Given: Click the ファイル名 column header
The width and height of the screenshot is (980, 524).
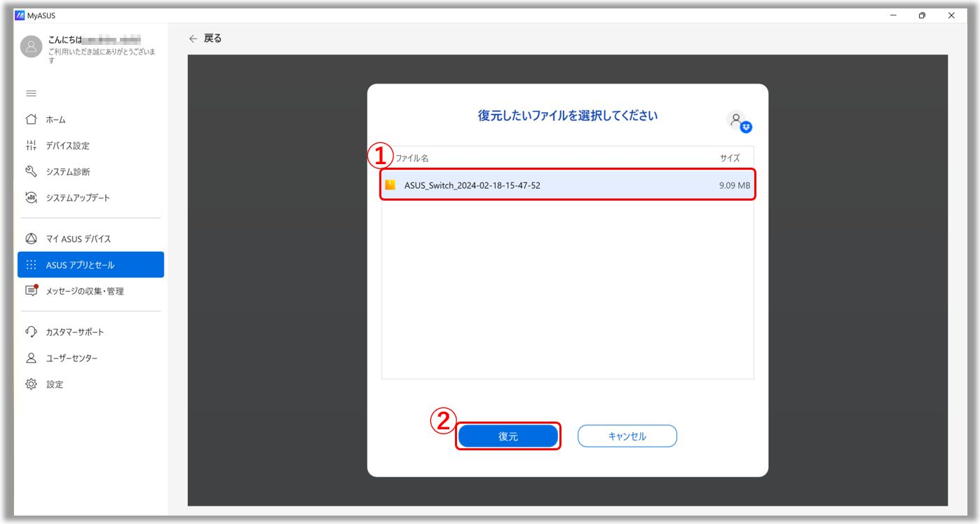Looking at the screenshot, I should click(412, 159).
